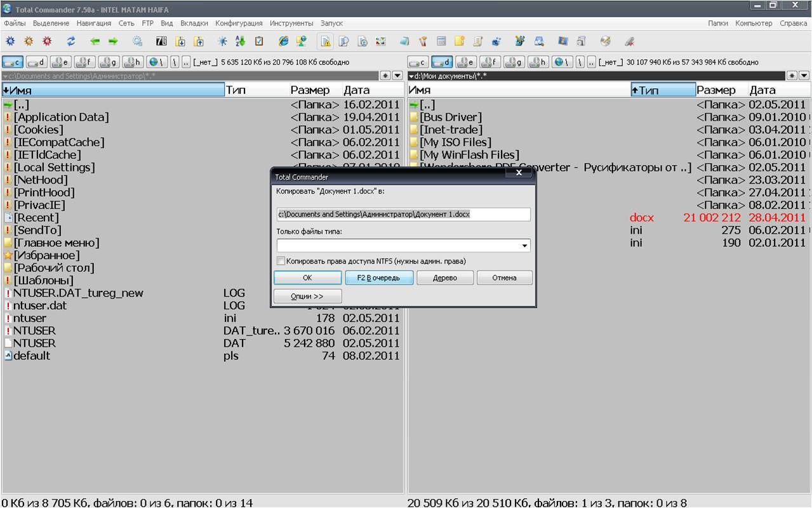Click the unpack files (up arrow) icon
This screenshot has width=812, height=508.
pos(199,41)
